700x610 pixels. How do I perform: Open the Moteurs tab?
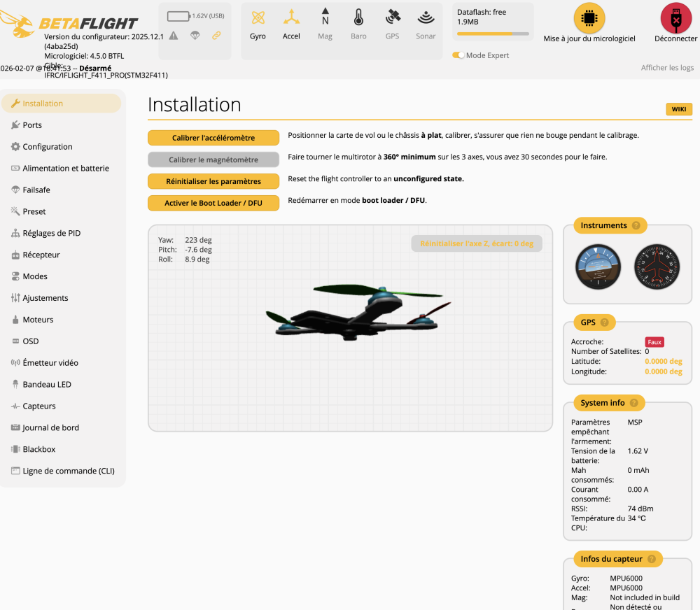click(38, 320)
